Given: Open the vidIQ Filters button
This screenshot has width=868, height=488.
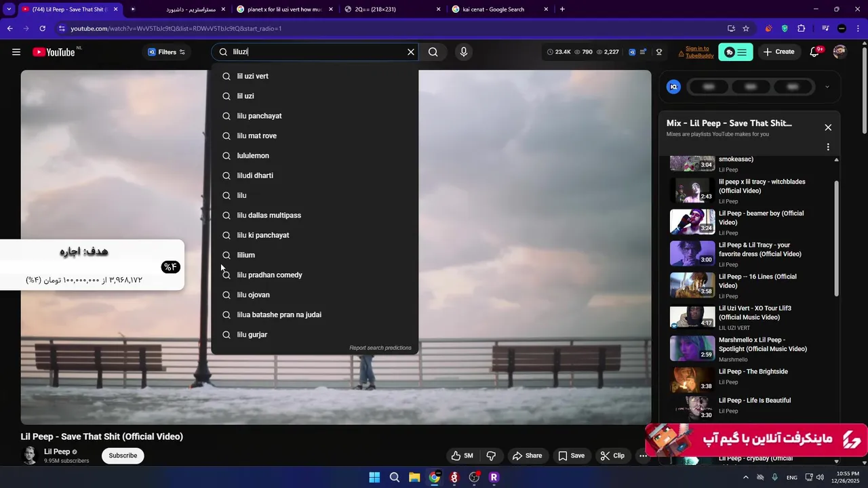Looking at the screenshot, I should click(167, 52).
